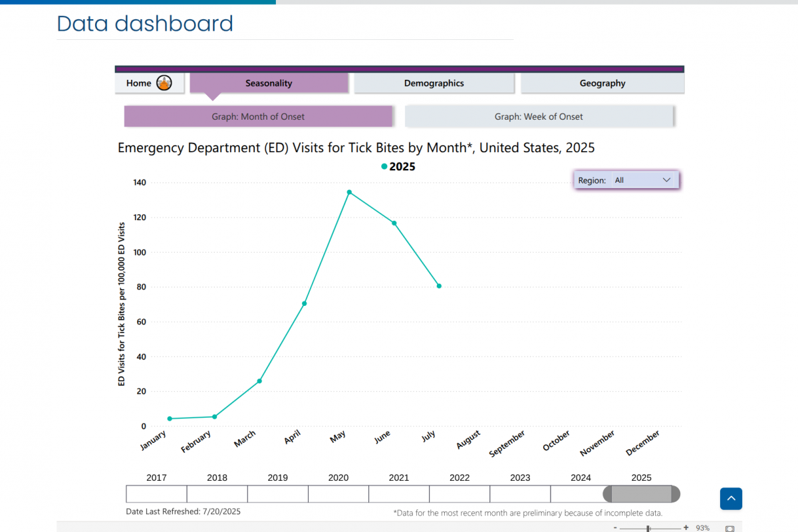Click the Home icon in dashboard navigation
The height and width of the screenshot is (532, 798).
tap(164, 83)
